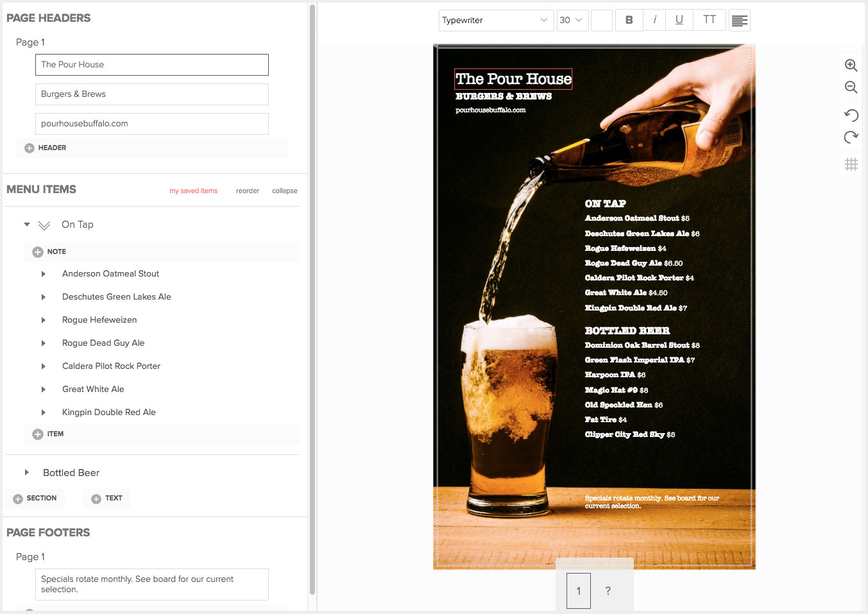868x614 pixels.
Task: Zoom in on the menu canvas
Action: point(851,65)
